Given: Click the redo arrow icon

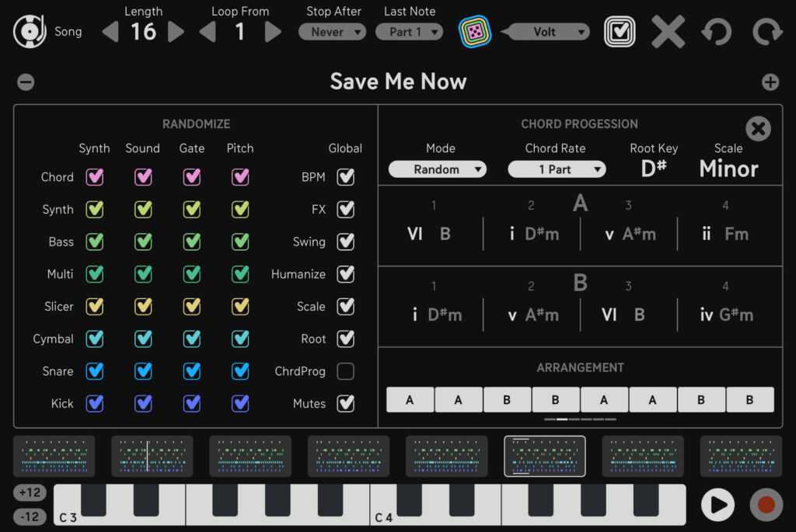Looking at the screenshot, I should 766,32.
